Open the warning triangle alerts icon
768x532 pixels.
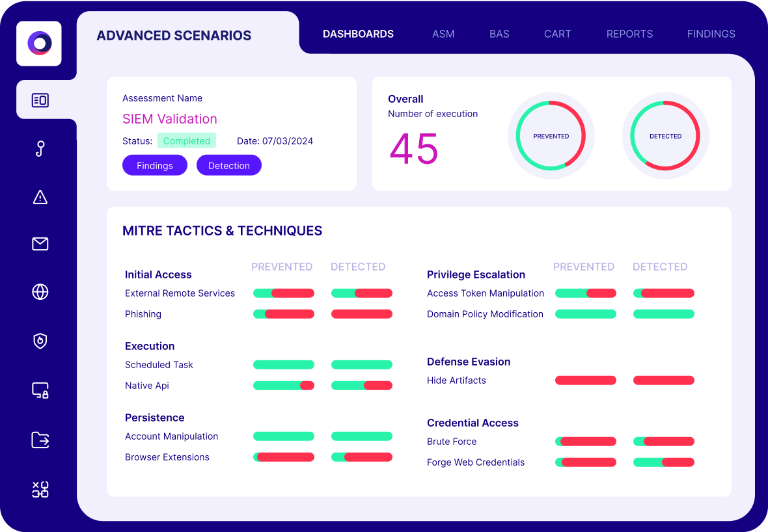coord(40,197)
